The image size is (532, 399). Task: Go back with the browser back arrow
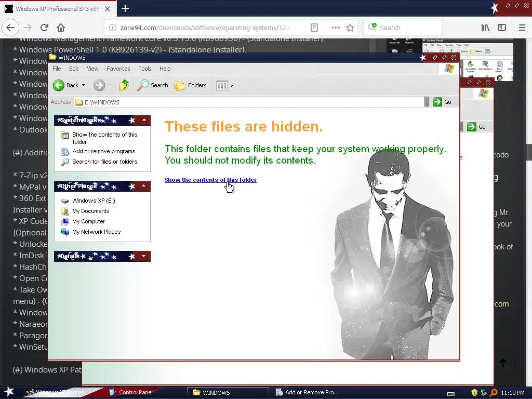click(x=10, y=28)
